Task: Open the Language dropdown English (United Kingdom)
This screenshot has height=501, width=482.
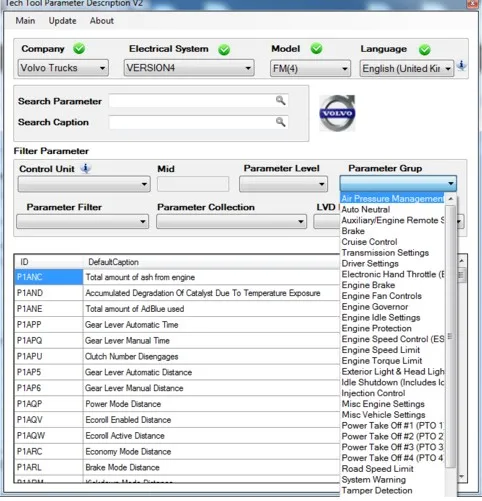Action: click(x=407, y=69)
